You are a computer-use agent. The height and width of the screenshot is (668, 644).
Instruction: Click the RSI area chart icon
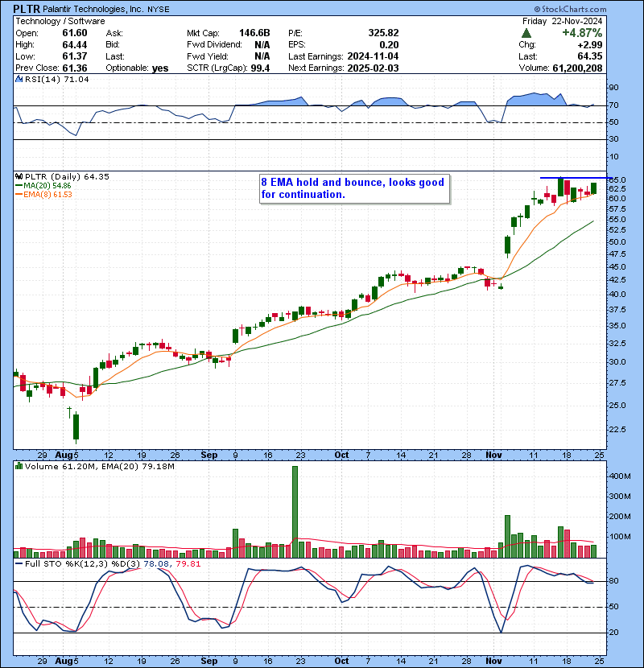tap(19, 79)
